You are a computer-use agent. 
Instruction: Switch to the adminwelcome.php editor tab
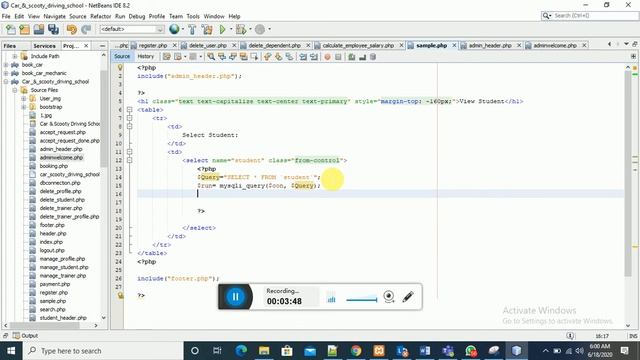[555, 45]
